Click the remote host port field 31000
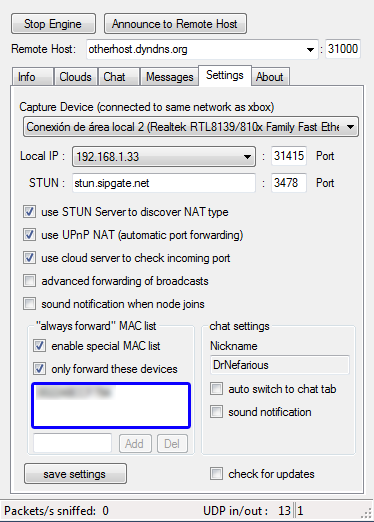The height and width of the screenshot is (522, 374). (x=343, y=49)
